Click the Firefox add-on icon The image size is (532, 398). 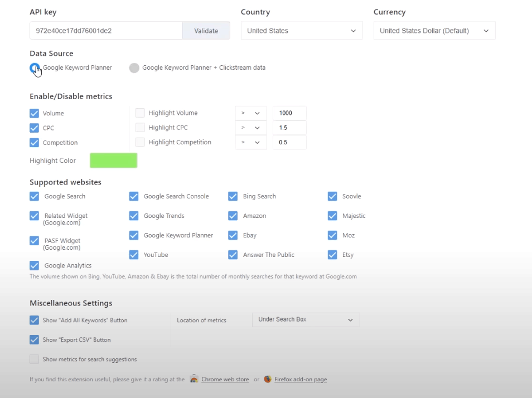[268, 379]
